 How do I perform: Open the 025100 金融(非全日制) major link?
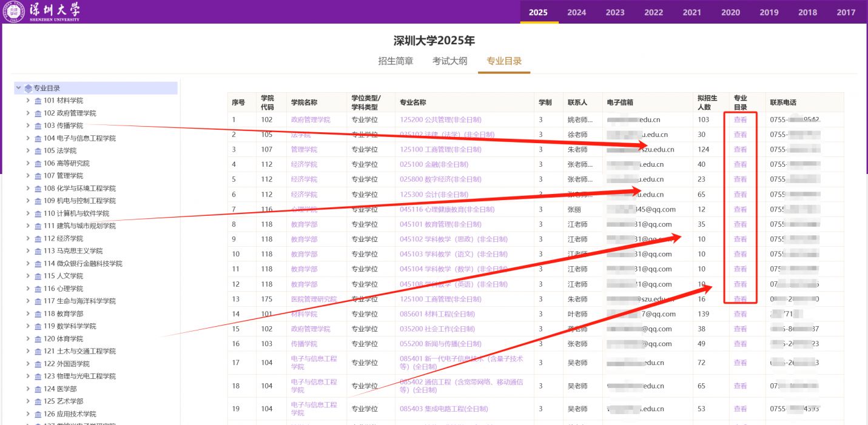coord(434,164)
